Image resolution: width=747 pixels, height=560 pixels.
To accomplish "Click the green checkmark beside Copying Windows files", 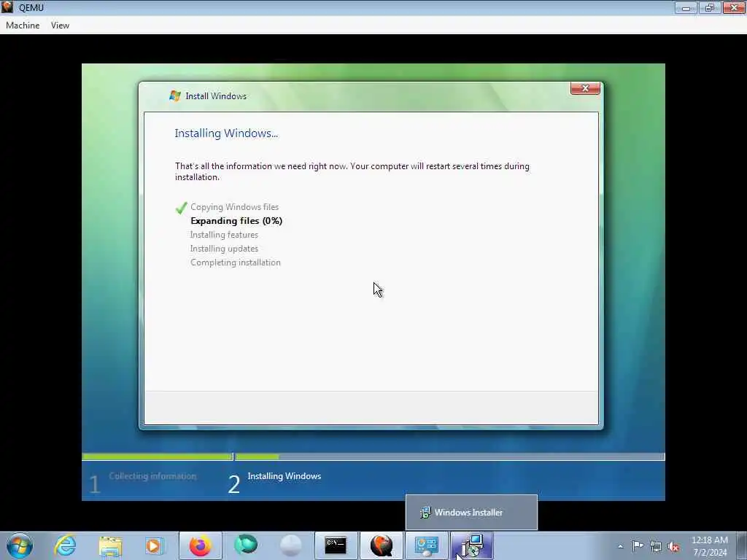I will [181, 208].
